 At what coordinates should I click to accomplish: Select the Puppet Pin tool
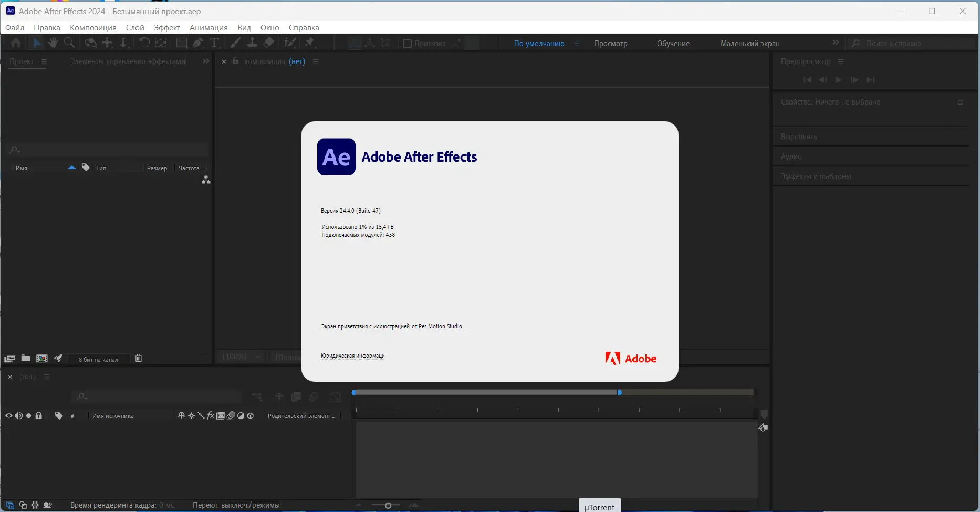click(x=309, y=43)
